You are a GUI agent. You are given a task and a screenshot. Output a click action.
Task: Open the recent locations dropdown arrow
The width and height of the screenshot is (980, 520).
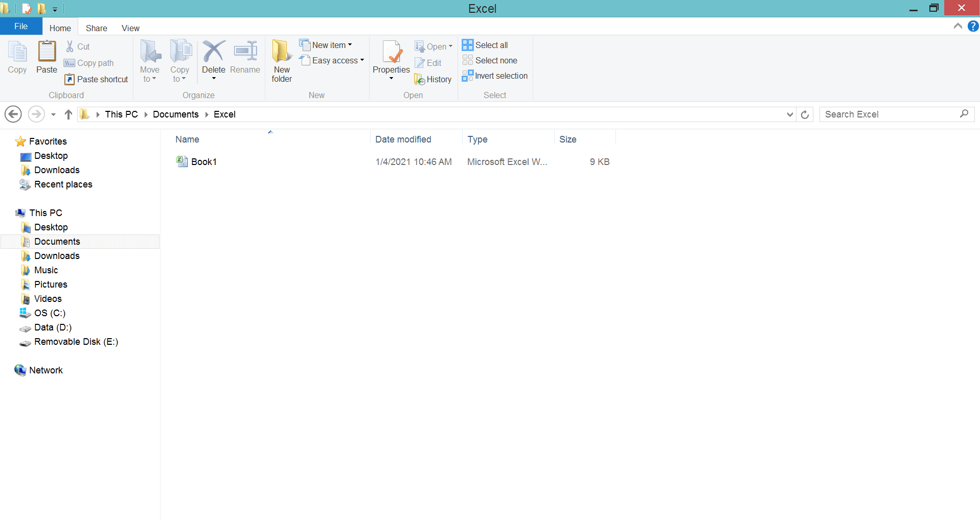click(x=53, y=114)
